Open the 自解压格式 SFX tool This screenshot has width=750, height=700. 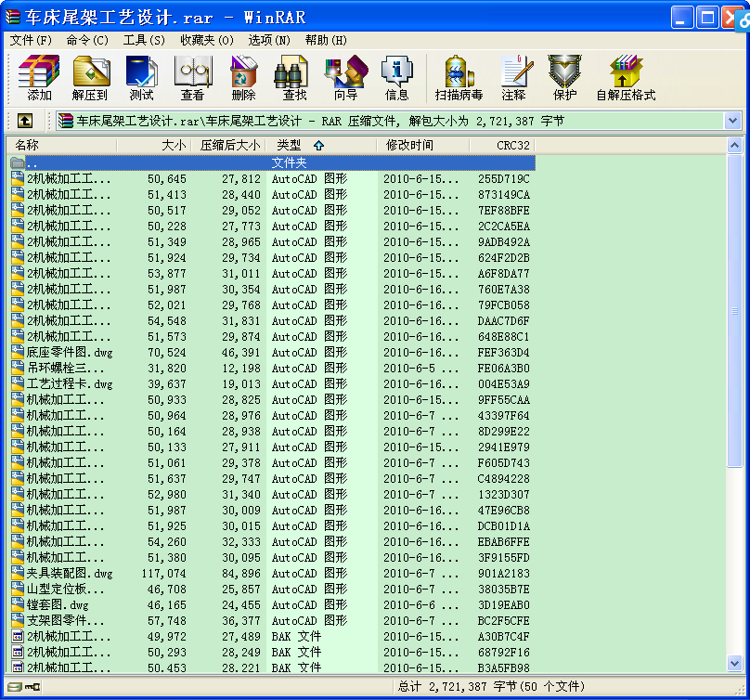(x=626, y=77)
